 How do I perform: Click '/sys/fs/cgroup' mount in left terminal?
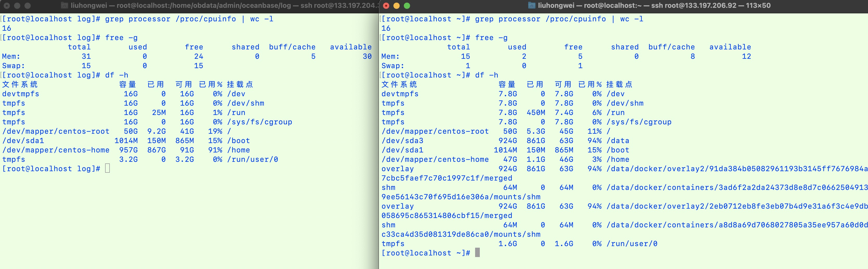[x=259, y=122]
